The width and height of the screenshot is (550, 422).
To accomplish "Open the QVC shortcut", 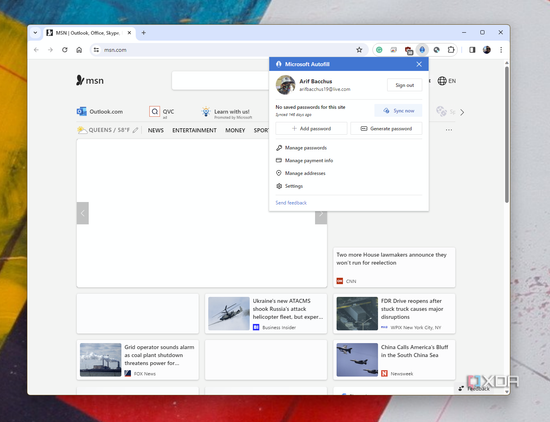I will click(x=161, y=112).
